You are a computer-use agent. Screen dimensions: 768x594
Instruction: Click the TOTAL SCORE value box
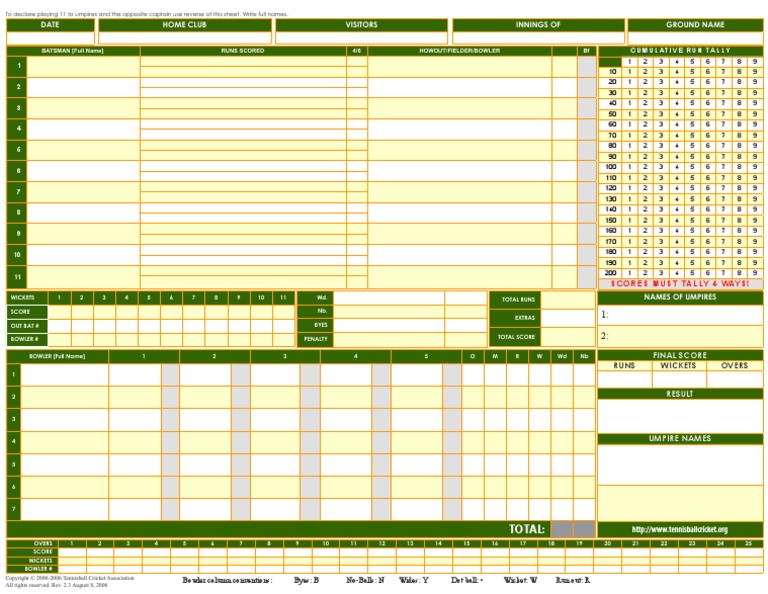(568, 337)
